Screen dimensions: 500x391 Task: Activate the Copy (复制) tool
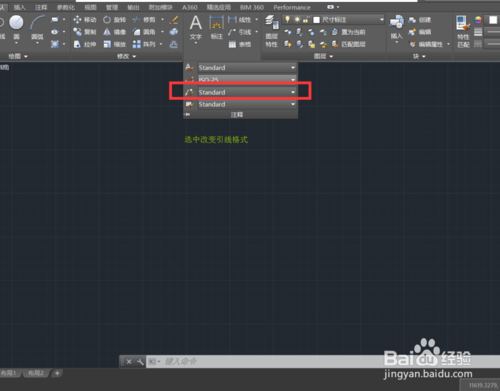click(x=85, y=32)
